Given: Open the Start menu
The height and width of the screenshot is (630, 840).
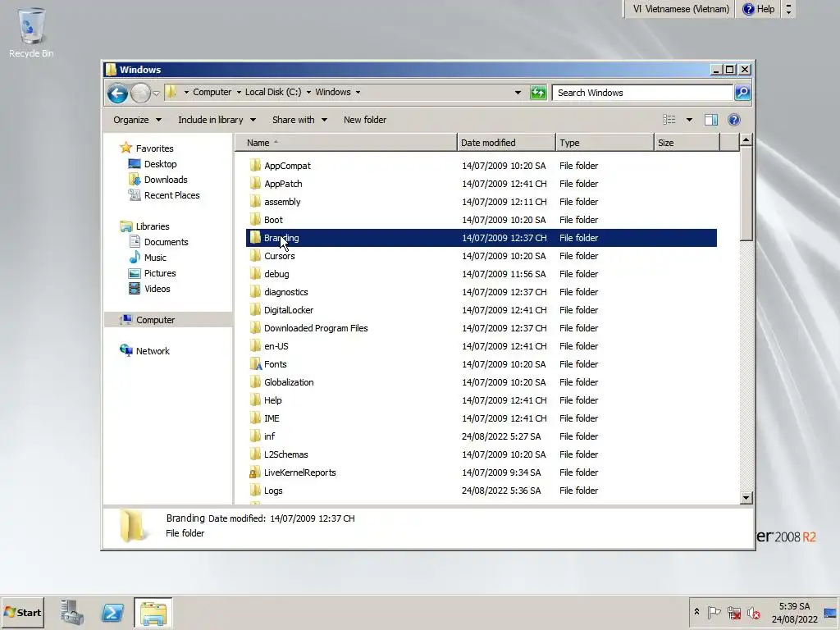Looking at the screenshot, I should (22, 612).
